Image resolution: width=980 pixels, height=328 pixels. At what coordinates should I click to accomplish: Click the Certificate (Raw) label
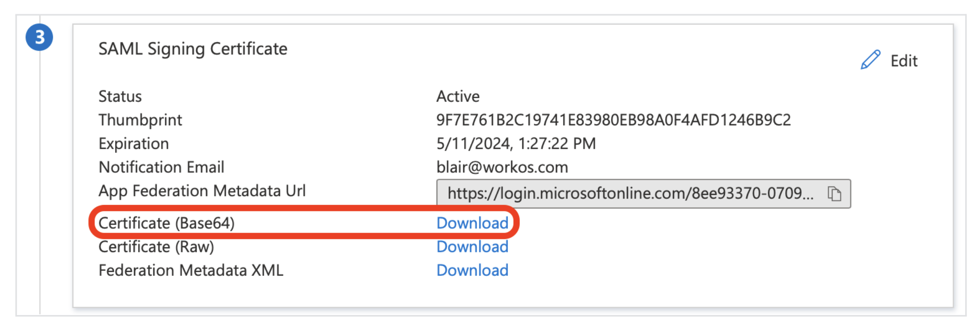tap(156, 246)
